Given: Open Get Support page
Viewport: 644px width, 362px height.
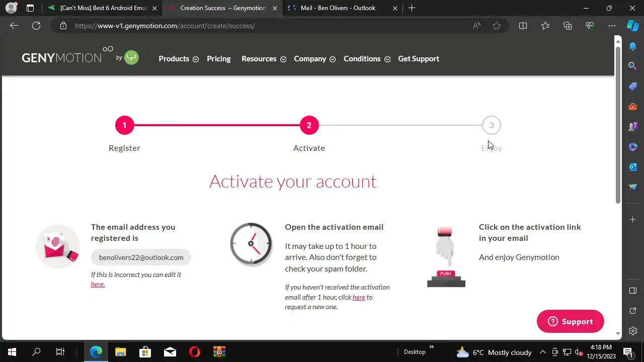Looking at the screenshot, I should [419, 59].
